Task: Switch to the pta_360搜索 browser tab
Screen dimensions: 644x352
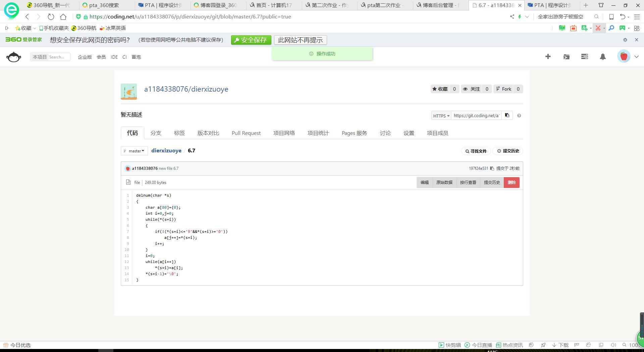Action: click(x=106, y=5)
